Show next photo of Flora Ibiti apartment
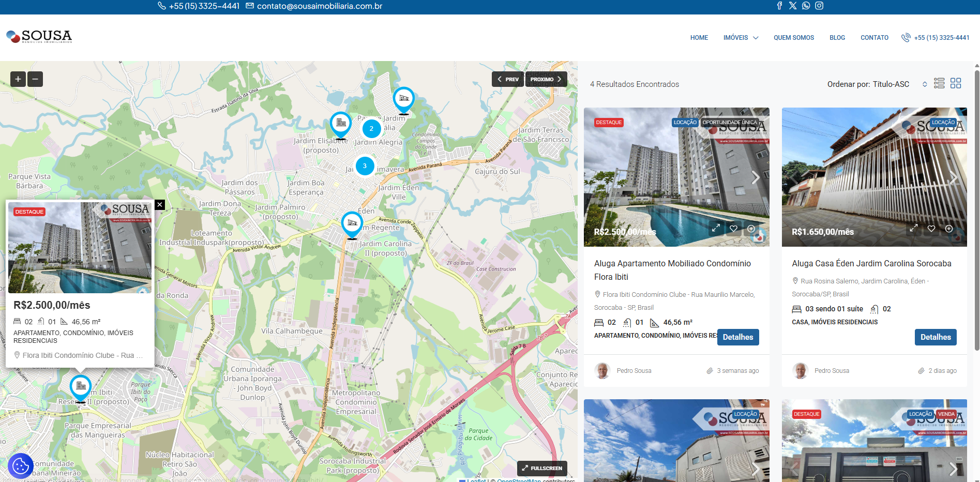Image resolution: width=980 pixels, height=482 pixels. [756, 177]
